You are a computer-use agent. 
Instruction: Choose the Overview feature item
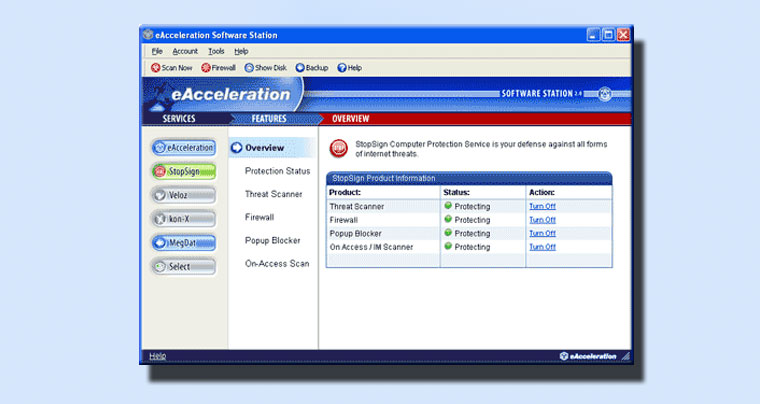click(x=272, y=148)
